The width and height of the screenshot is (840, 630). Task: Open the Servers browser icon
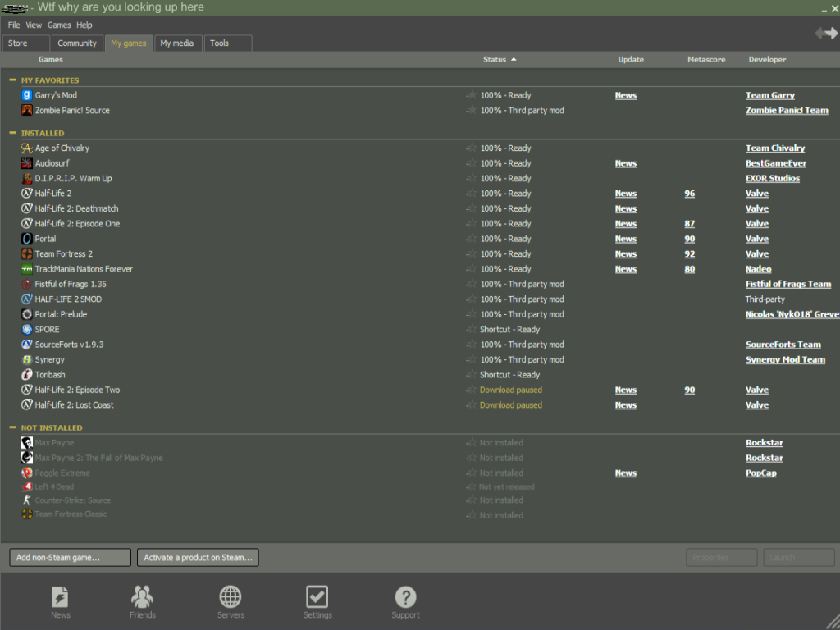point(231,597)
